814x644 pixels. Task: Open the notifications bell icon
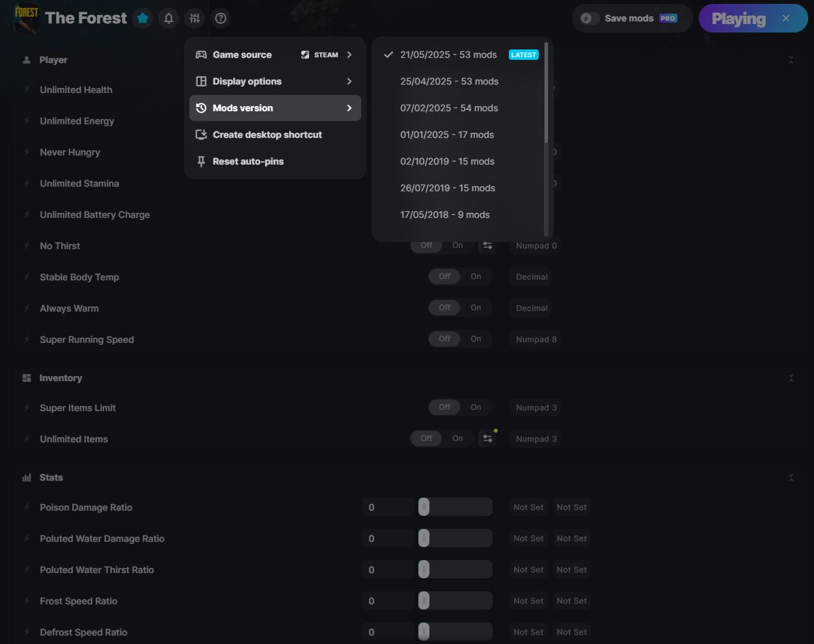pyautogui.click(x=169, y=18)
